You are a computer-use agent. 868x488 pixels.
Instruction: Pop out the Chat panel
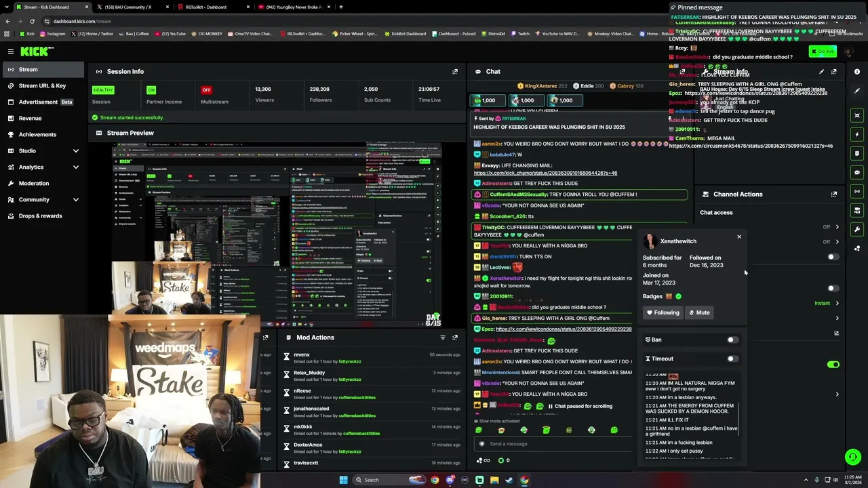click(683, 71)
